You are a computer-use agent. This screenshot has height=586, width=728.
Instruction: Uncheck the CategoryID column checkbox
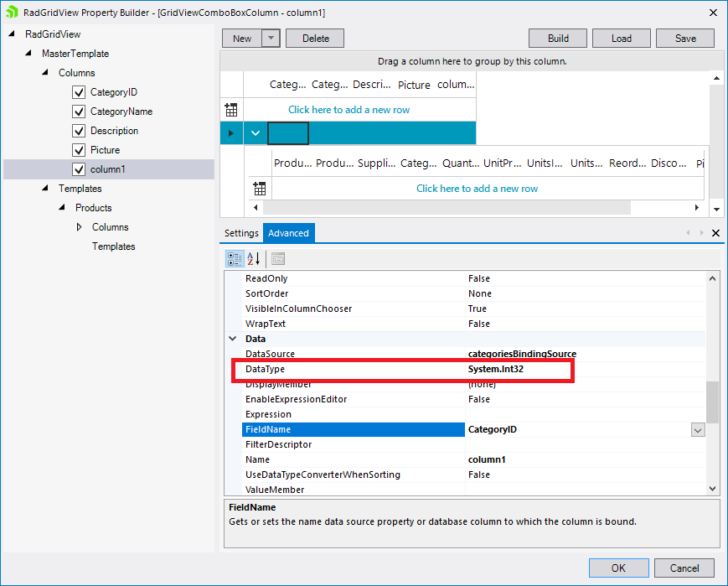click(x=79, y=92)
